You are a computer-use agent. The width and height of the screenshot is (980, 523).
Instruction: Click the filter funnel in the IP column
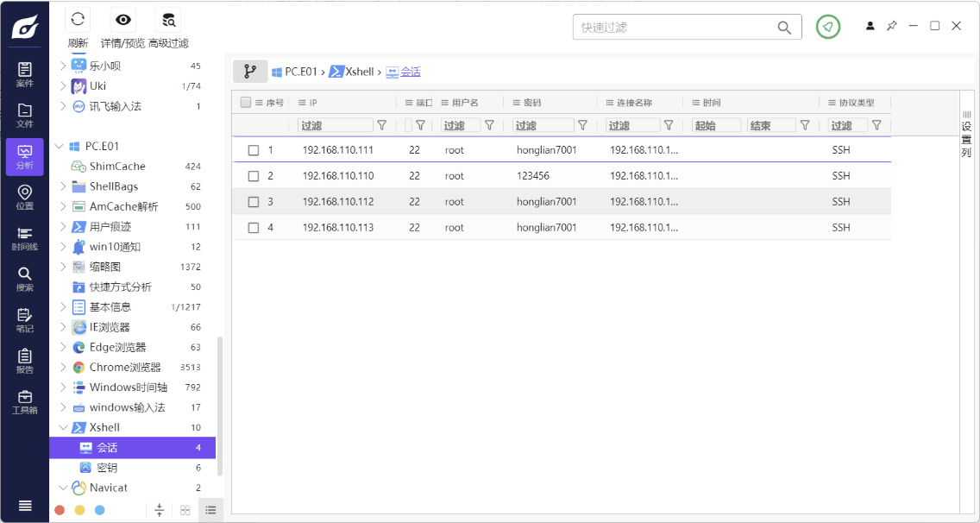tap(381, 125)
